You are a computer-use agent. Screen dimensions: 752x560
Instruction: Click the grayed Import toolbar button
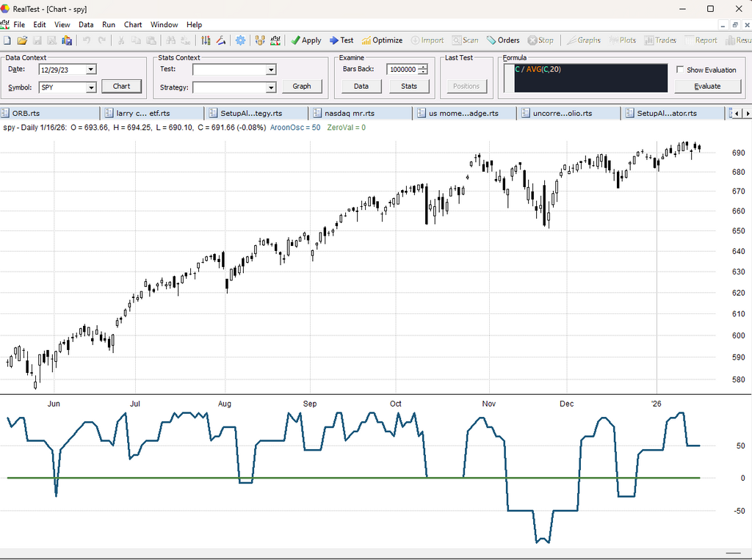(427, 41)
